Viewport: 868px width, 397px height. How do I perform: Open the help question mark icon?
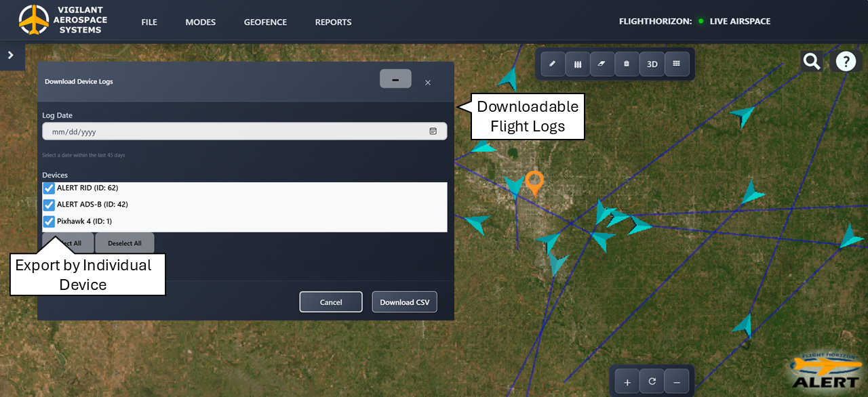(x=846, y=62)
